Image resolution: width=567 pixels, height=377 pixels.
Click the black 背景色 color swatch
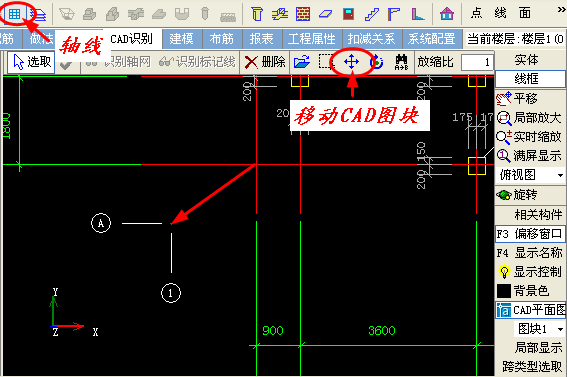click(504, 291)
